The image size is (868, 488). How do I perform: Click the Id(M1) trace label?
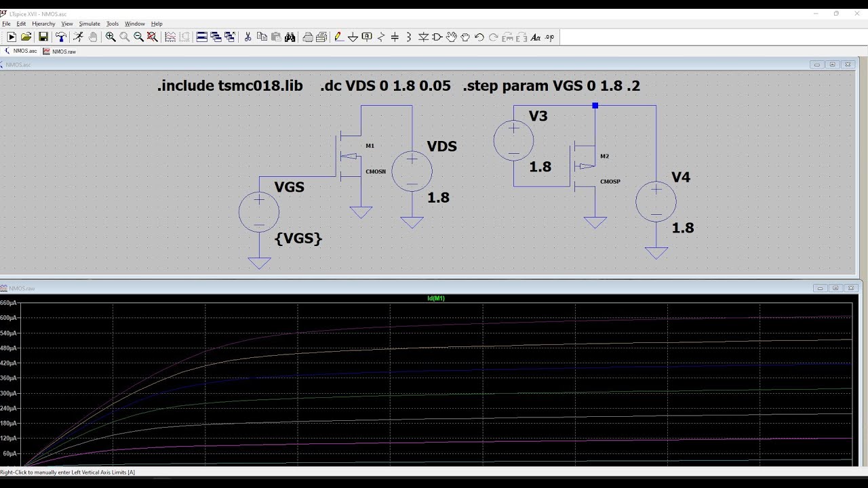(x=436, y=298)
